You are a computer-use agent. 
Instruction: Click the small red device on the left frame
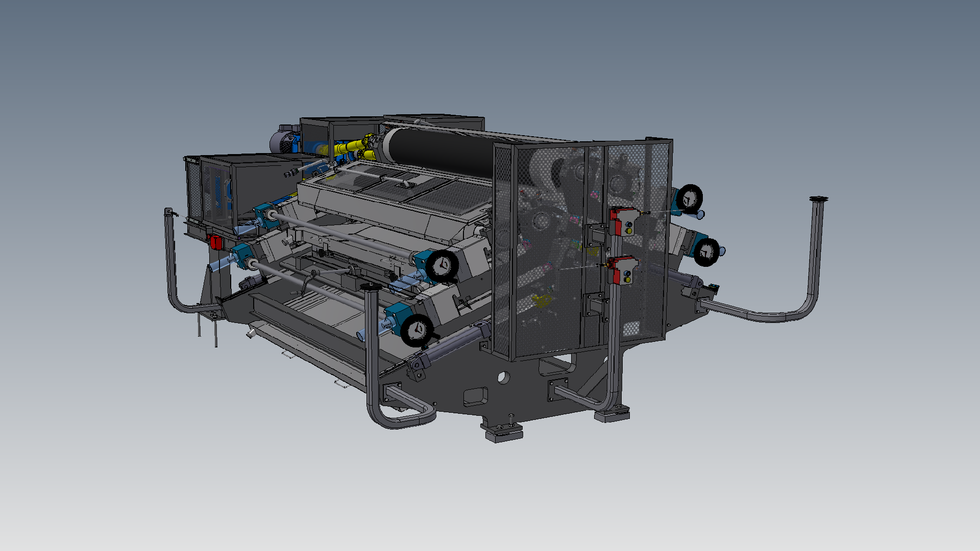pyautogui.click(x=216, y=242)
